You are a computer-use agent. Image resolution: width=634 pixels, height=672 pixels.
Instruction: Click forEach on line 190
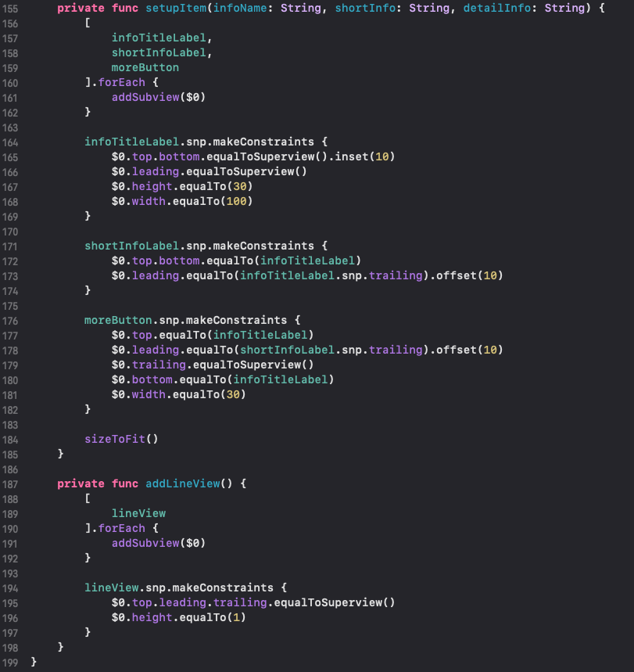122,528
